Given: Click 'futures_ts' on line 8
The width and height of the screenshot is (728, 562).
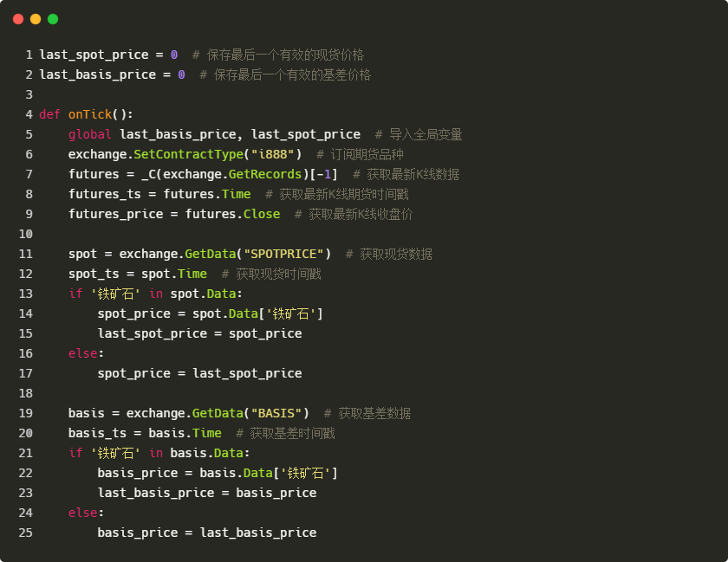Looking at the screenshot, I should click(x=105, y=194).
